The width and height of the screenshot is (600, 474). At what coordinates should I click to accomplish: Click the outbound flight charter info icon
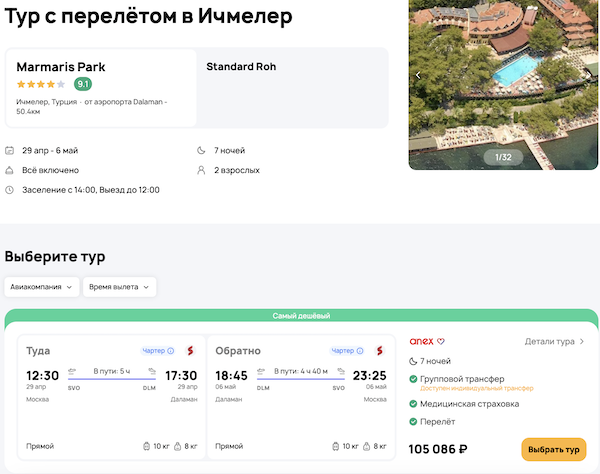(171, 351)
